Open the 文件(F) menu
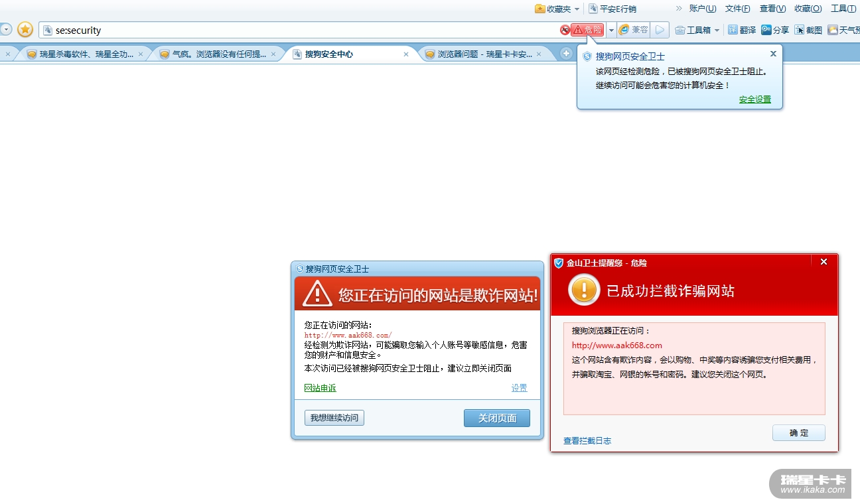This screenshot has height=504, width=860. 737,9
